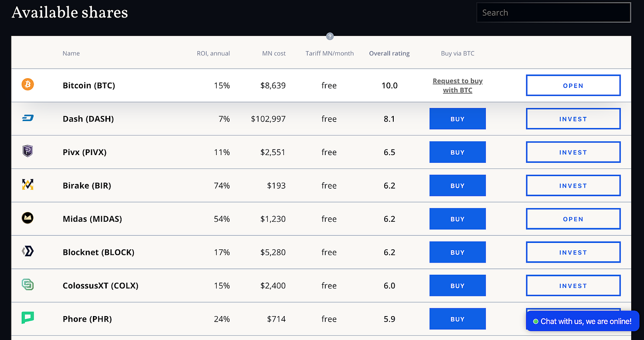This screenshot has height=340, width=644.
Task: Sort shares by ROI annual column
Action: pos(213,53)
